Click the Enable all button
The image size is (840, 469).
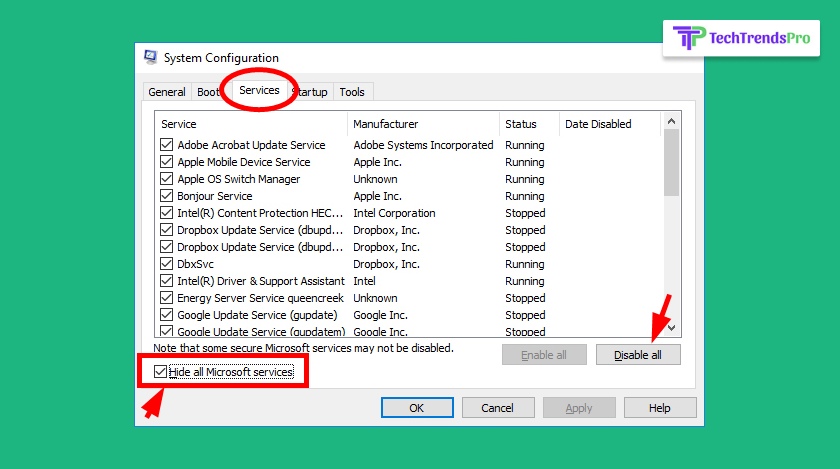coord(544,355)
